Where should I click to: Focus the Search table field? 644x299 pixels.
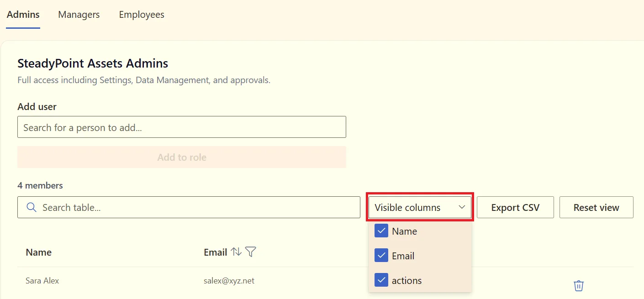point(189,207)
